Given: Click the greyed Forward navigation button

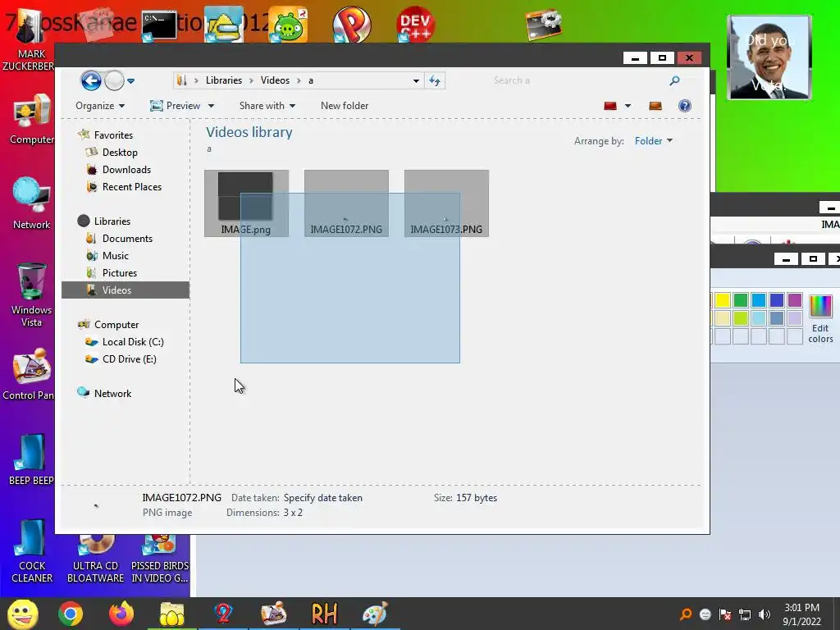Looking at the screenshot, I should click(x=114, y=81).
